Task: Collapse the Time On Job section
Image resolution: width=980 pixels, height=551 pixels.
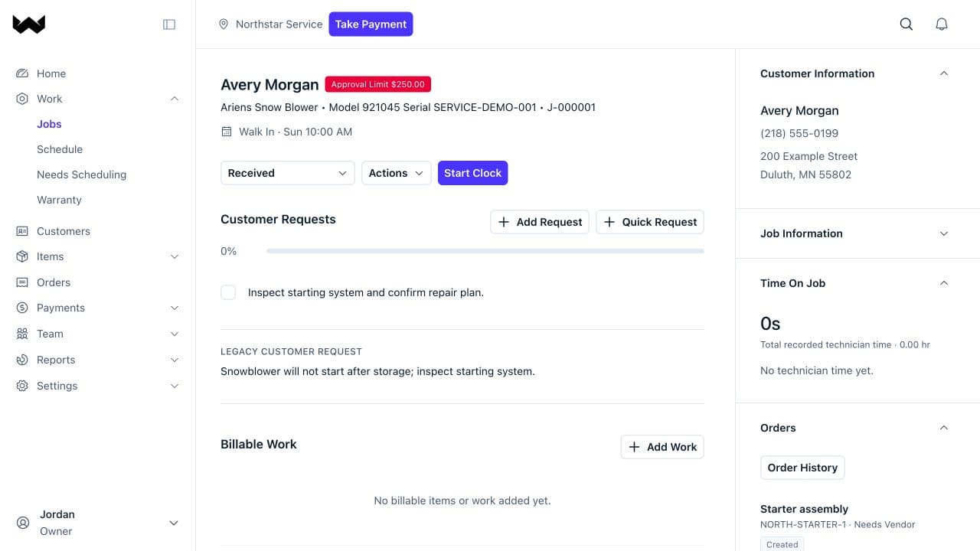Action: coord(944,283)
